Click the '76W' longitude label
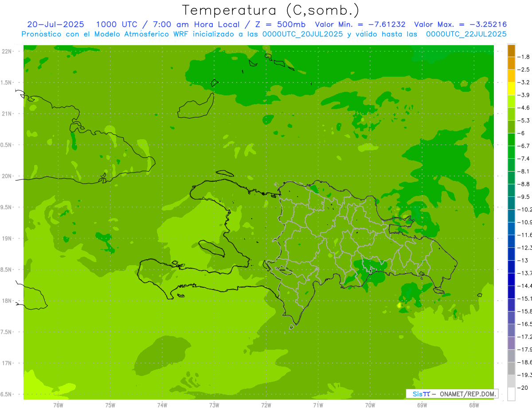This screenshot has height=411, width=532. coord(58,405)
